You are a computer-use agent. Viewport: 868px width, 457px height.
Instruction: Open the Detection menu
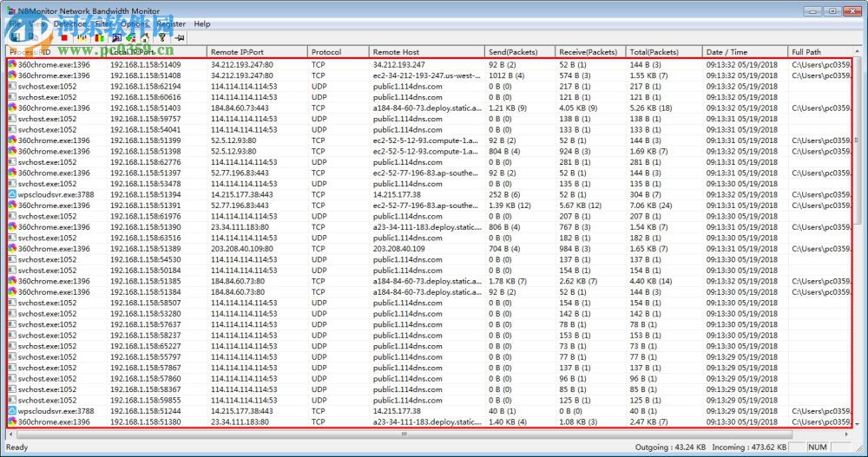[69, 23]
